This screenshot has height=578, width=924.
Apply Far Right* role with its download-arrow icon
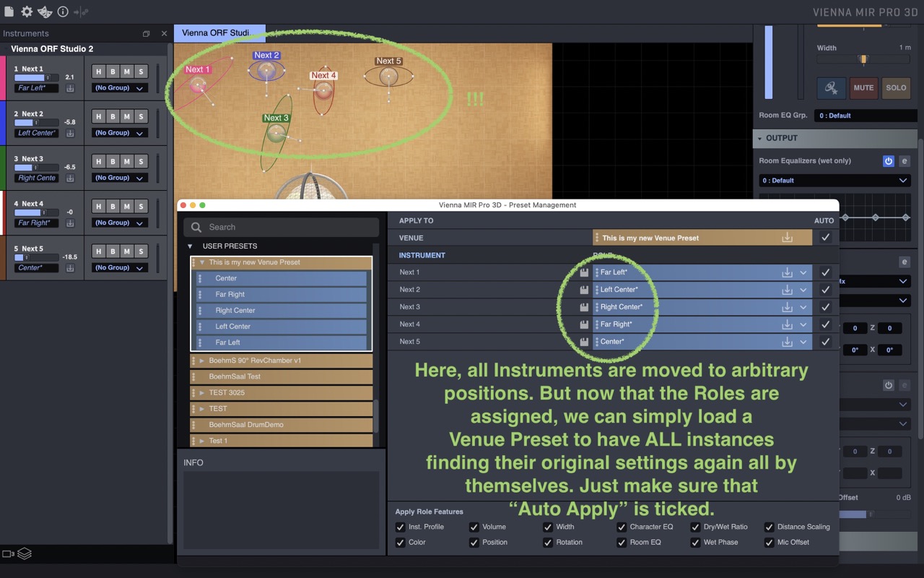(x=787, y=324)
